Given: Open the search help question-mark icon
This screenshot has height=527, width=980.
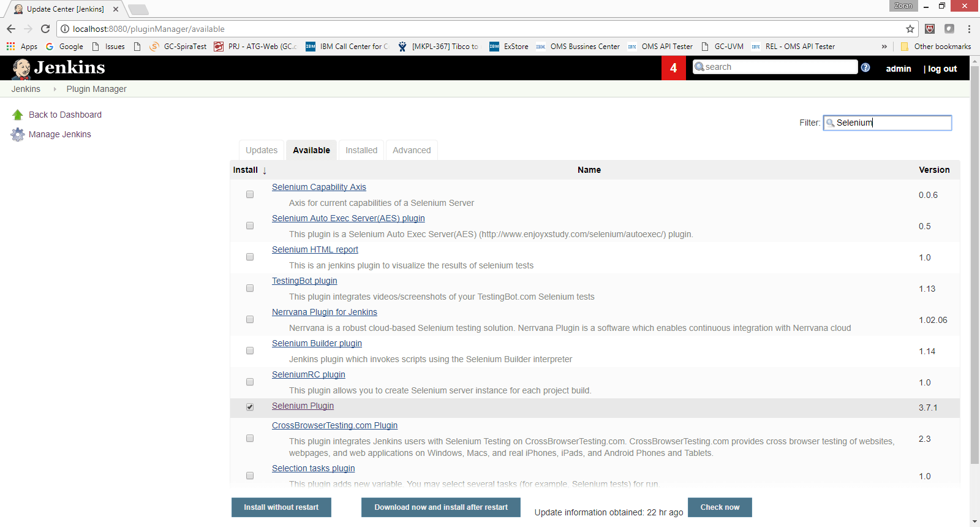Looking at the screenshot, I should click(865, 67).
